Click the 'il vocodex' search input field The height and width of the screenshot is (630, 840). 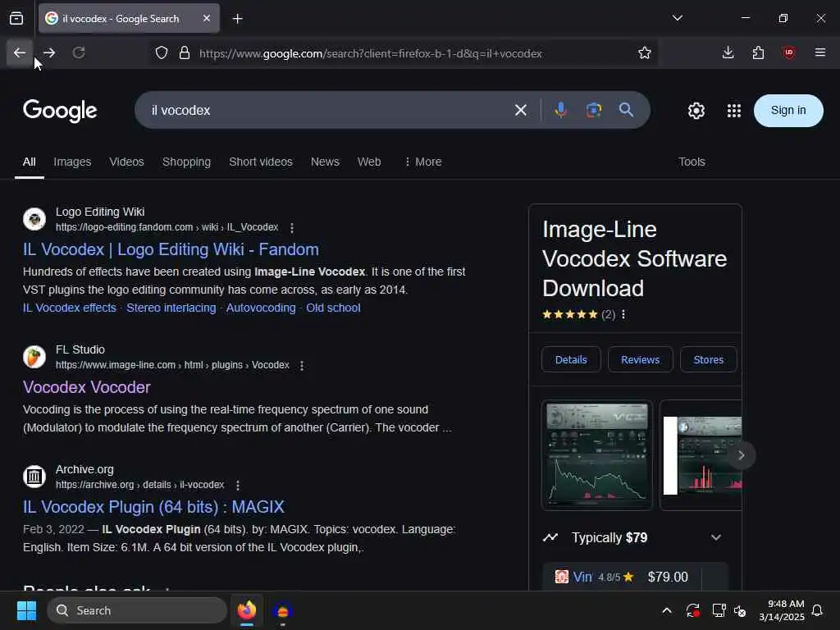(326, 111)
